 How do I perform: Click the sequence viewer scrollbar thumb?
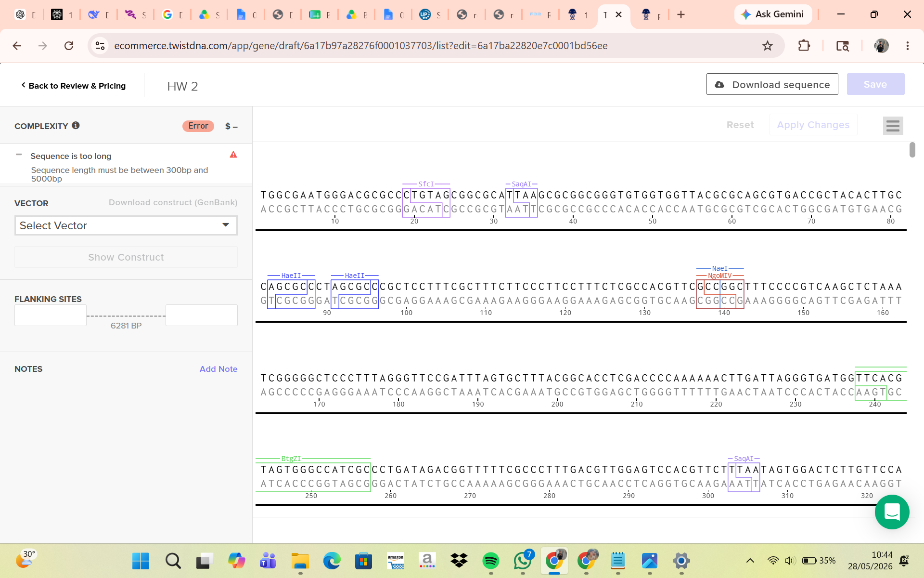(x=912, y=150)
